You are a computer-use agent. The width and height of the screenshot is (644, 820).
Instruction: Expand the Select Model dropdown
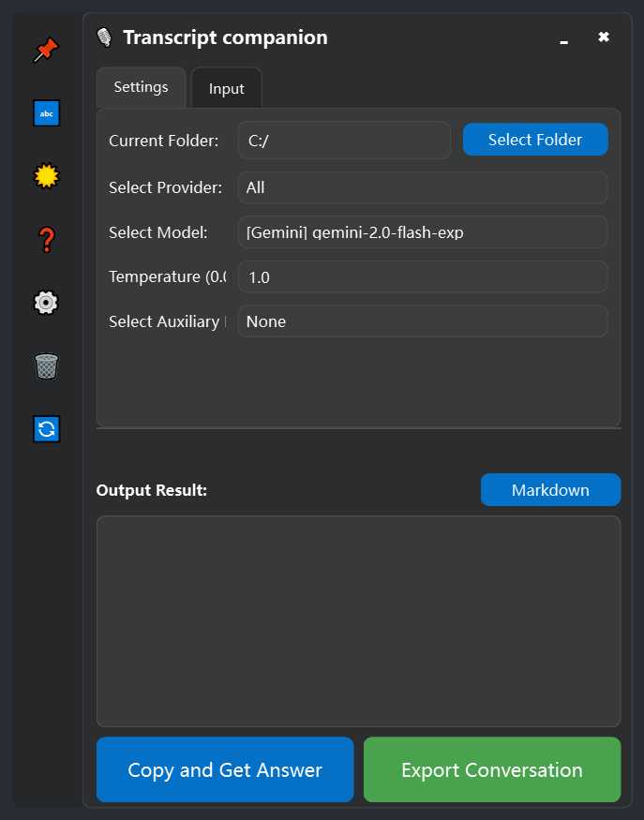pos(423,232)
